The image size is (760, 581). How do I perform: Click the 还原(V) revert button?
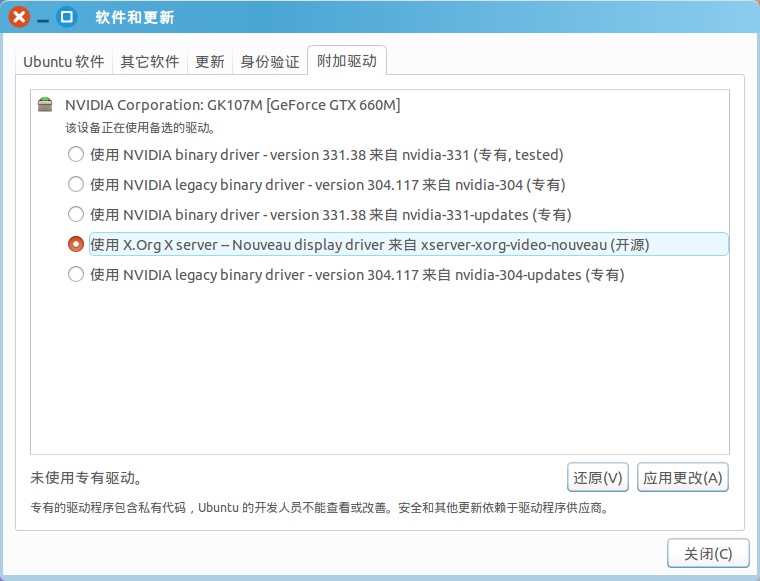pyautogui.click(x=598, y=477)
